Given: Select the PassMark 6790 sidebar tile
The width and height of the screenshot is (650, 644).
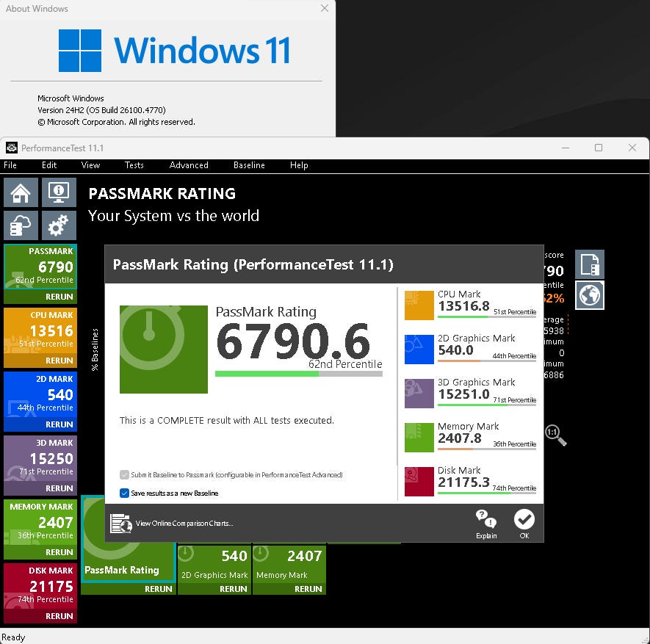Looking at the screenshot, I should click(x=40, y=267).
